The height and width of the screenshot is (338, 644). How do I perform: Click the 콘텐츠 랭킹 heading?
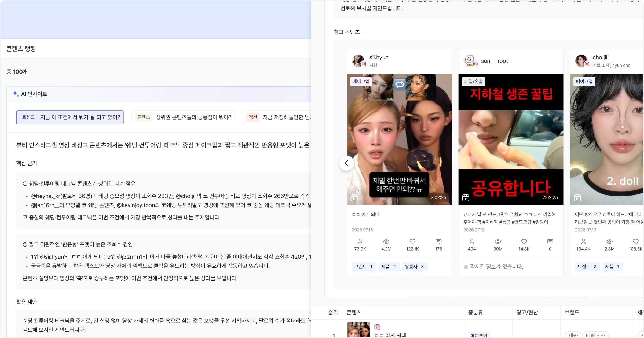(21, 49)
